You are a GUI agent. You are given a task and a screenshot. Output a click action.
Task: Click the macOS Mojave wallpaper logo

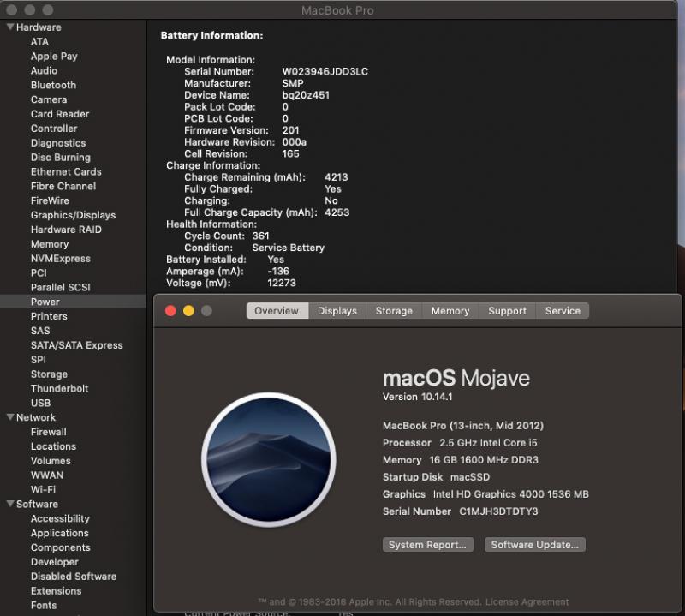tap(269, 459)
